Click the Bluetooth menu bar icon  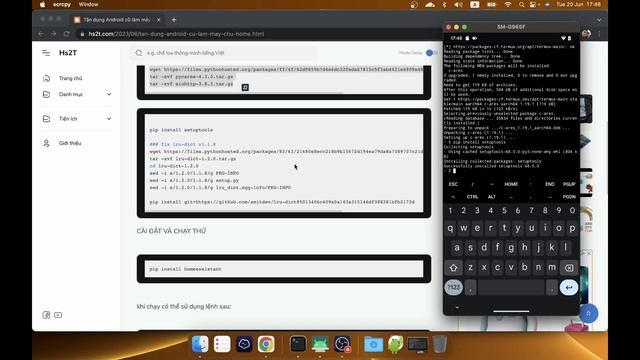pyautogui.click(x=444, y=4)
